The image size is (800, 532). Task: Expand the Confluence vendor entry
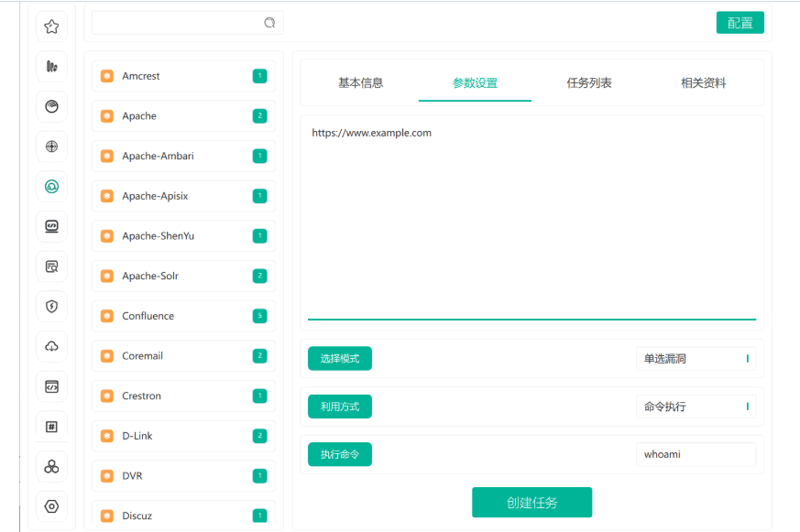(182, 315)
